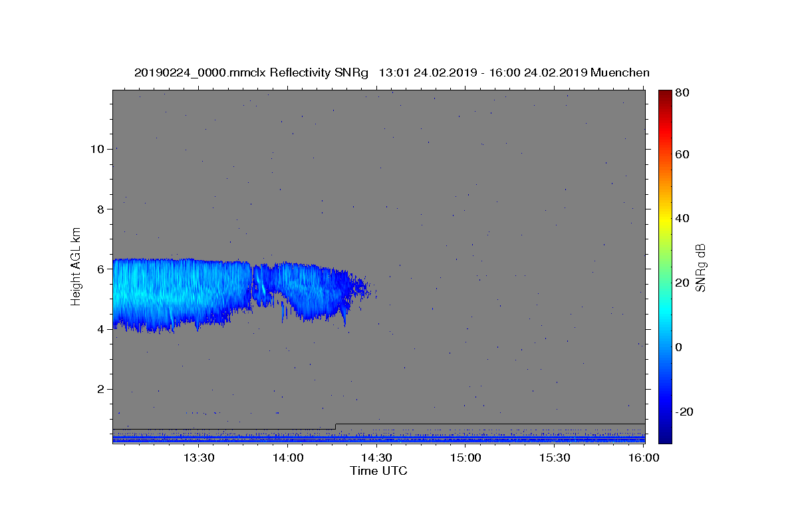
Task: Click the blue ground clutter band at plot bottom
Action: pyautogui.click(x=378, y=439)
